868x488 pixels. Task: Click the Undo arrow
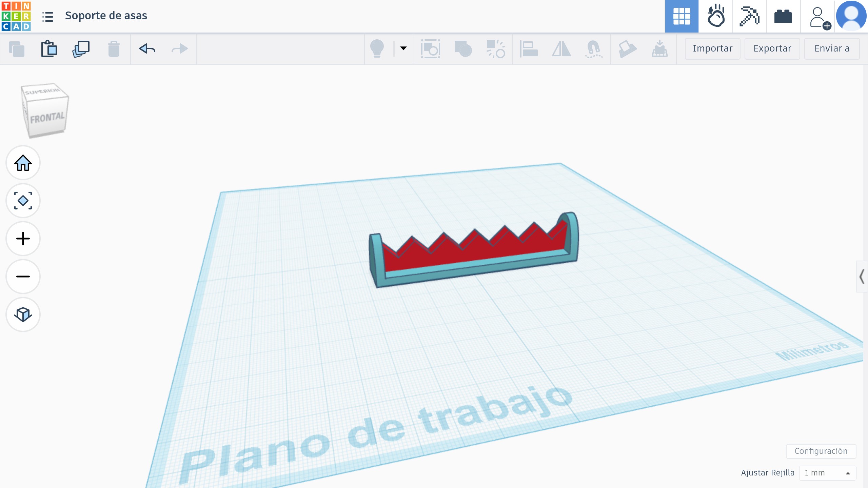[147, 49]
